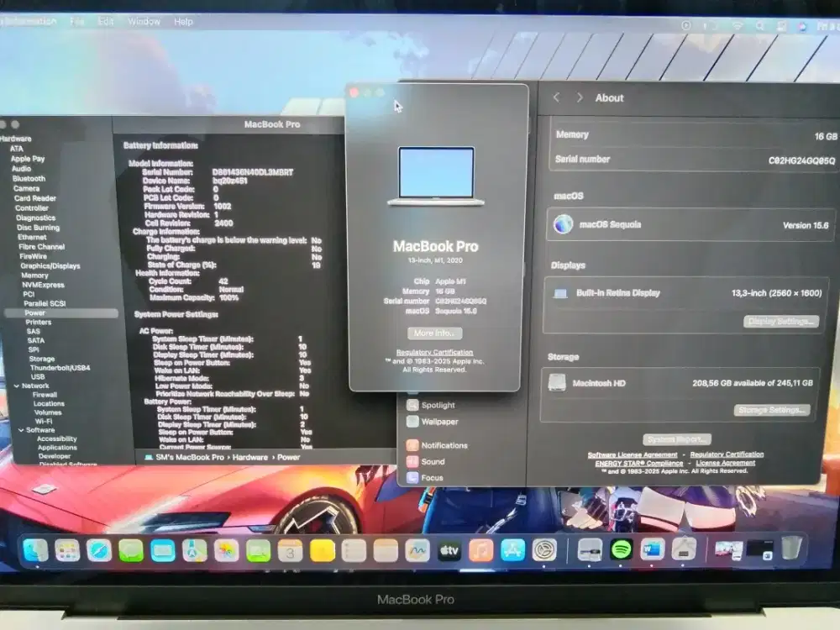Open the Help menu
Screen dimensions: 840x630
tap(183, 21)
